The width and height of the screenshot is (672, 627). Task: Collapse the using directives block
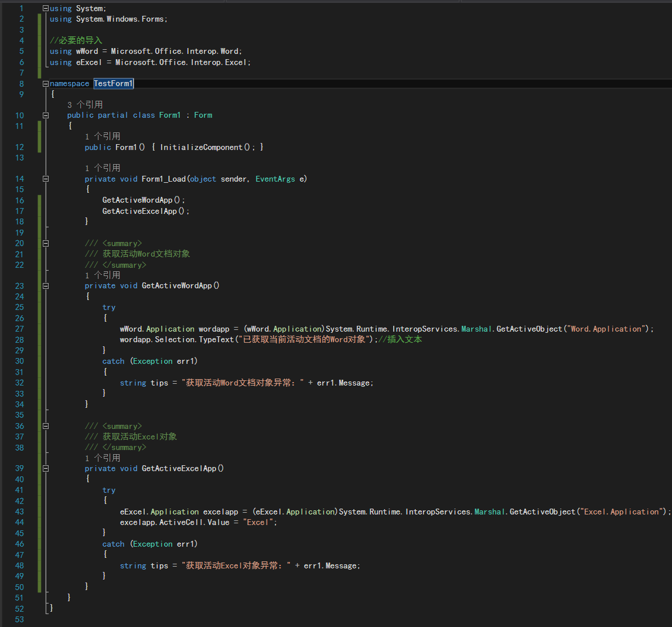(x=45, y=8)
